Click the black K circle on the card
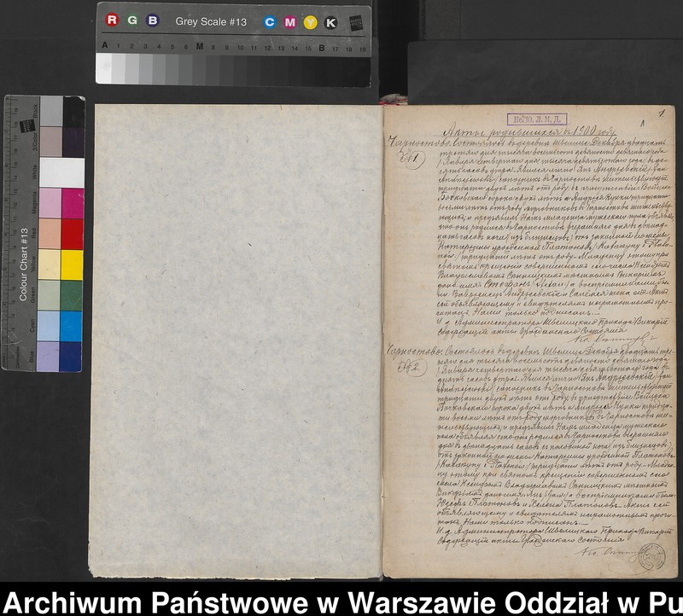 [x=330, y=23]
